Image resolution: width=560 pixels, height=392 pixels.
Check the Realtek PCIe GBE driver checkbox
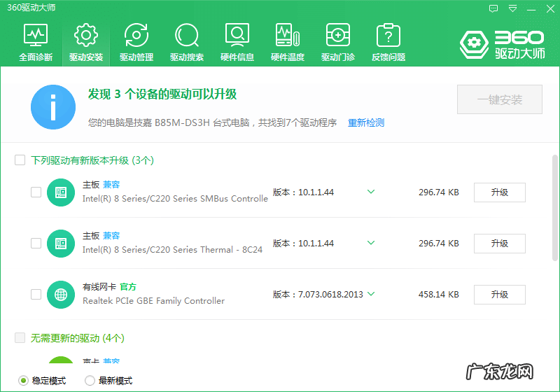[36, 294]
